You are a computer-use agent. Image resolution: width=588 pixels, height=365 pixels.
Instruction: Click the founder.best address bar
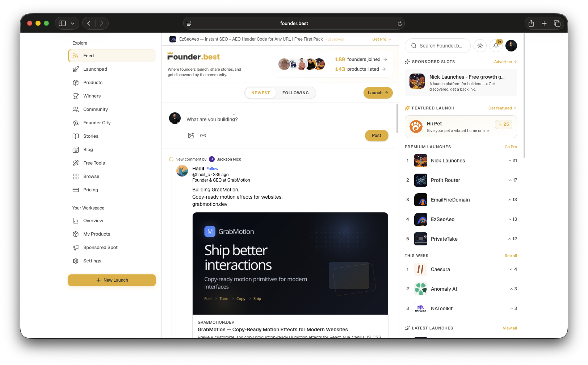[x=294, y=23]
